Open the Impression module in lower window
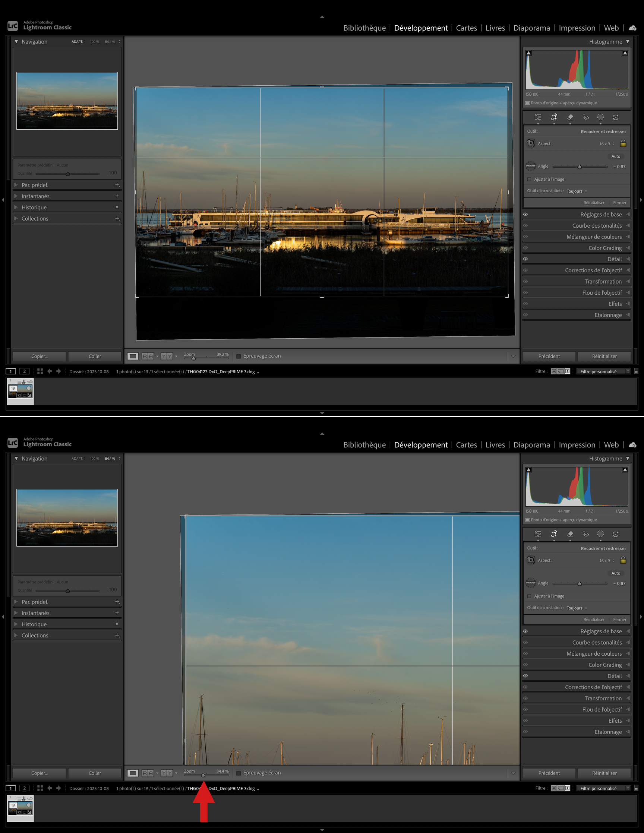Image resolution: width=644 pixels, height=833 pixels. (577, 445)
